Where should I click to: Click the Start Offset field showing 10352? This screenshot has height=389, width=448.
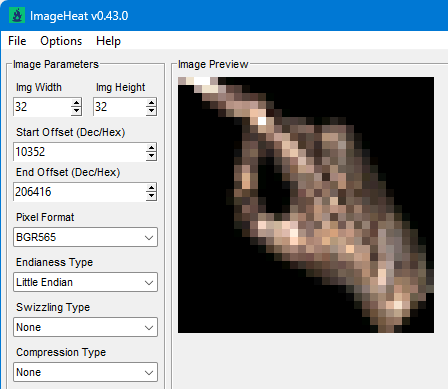coord(79,152)
